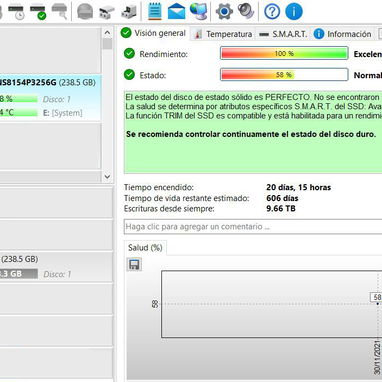
Task: Click the 'Excelen' performance rating text
Action: [368, 54]
